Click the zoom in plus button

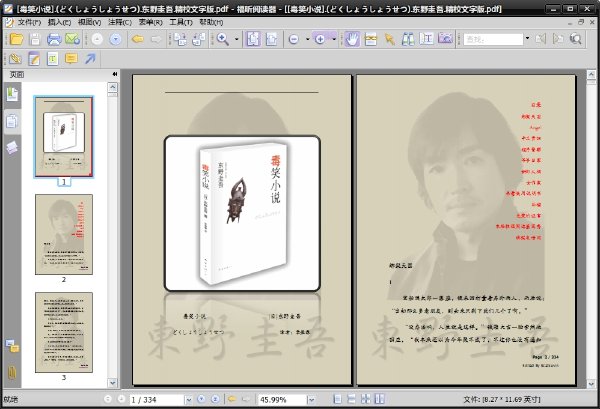[x=320, y=39]
